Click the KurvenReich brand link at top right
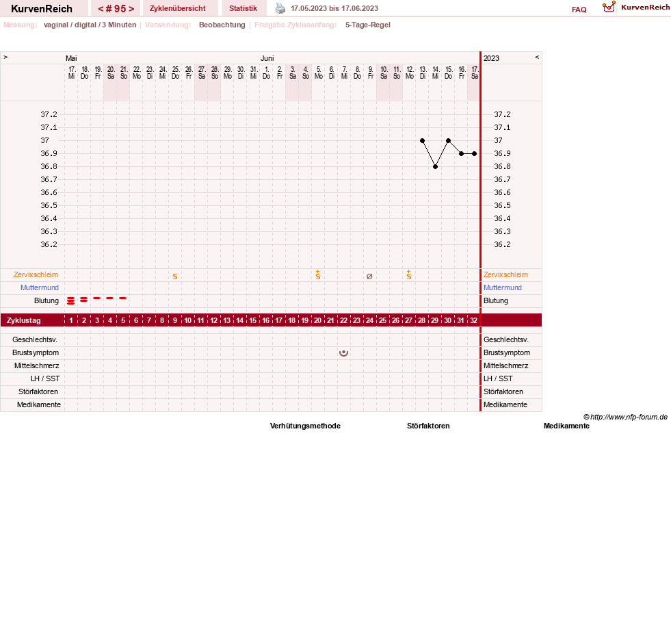The width and height of the screenshot is (671, 644). coord(645,8)
